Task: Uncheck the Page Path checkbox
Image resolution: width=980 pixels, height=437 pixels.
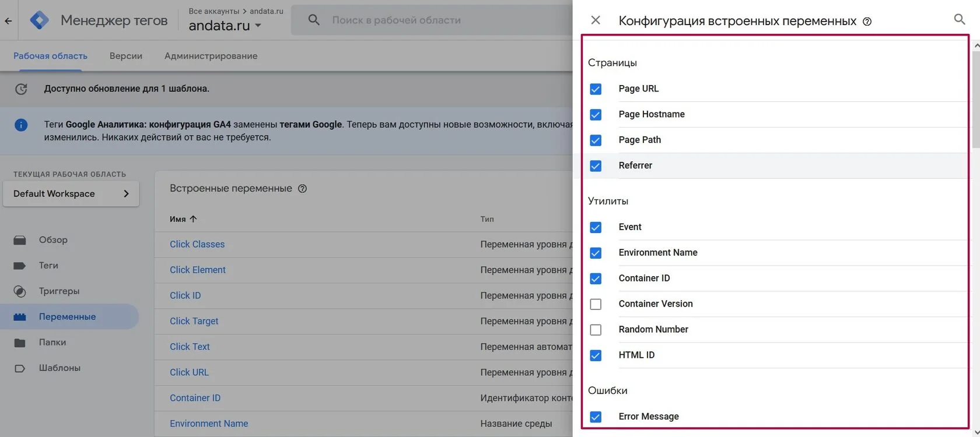Action: tap(596, 140)
